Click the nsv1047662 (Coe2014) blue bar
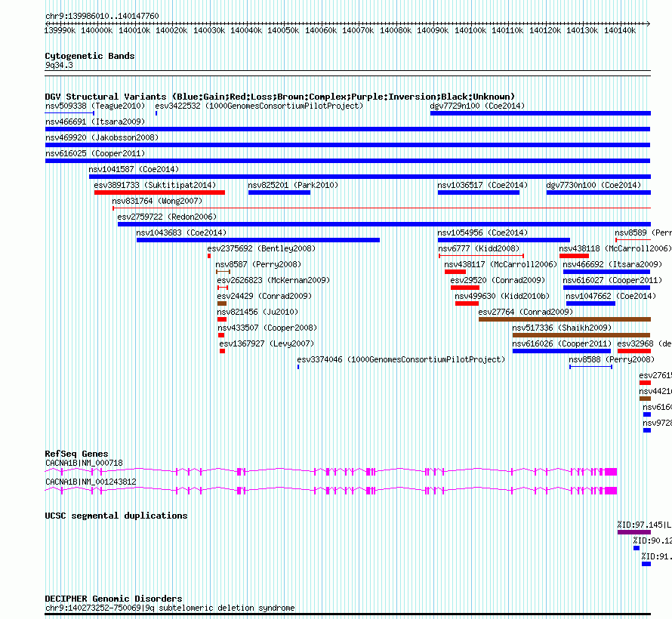 590,303
